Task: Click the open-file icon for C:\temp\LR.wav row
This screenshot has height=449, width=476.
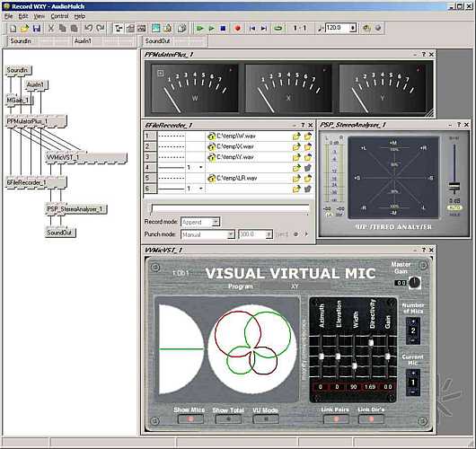Action: click(296, 178)
